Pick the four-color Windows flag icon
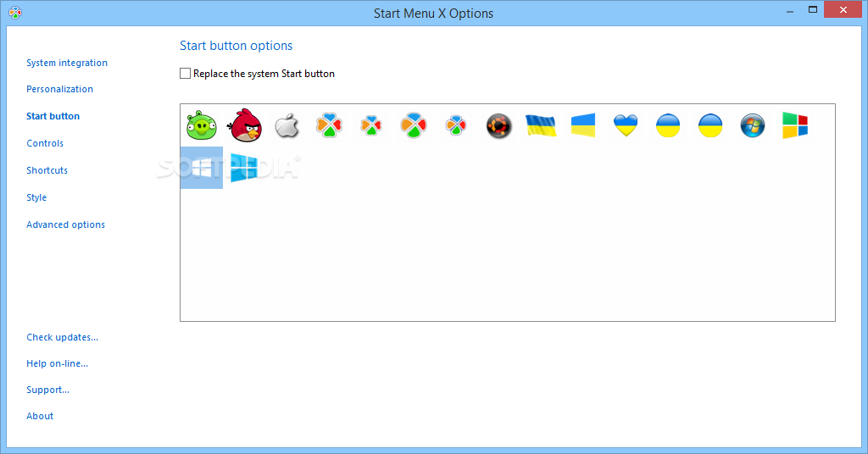 (x=795, y=125)
